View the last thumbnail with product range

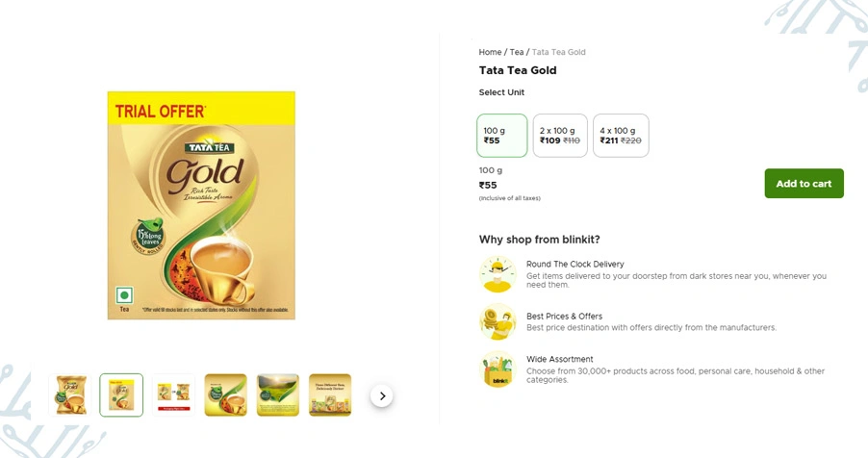[x=329, y=395]
